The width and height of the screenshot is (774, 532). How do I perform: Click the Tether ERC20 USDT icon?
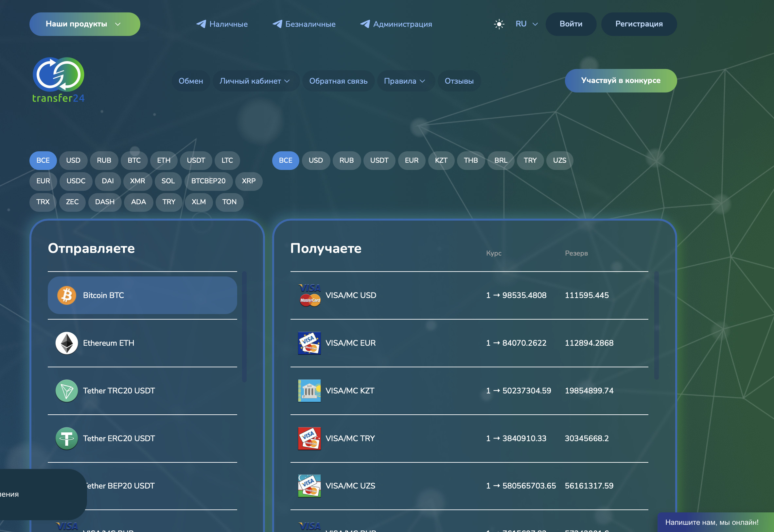click(67, 438)
